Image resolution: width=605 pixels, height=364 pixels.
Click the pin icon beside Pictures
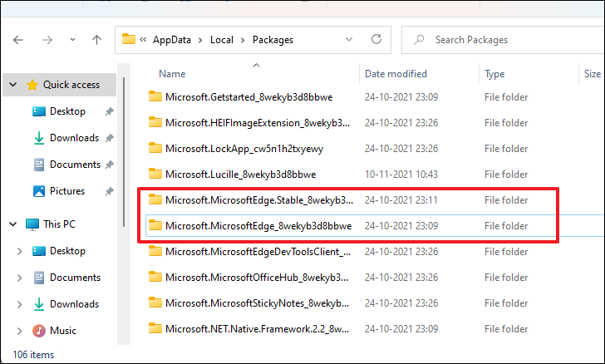pos(109,191)
